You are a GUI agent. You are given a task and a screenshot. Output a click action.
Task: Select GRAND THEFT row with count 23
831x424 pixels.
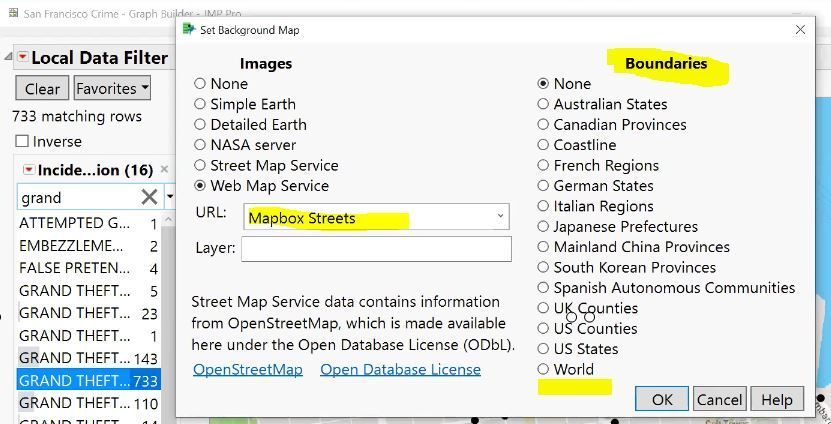point(89,313)
